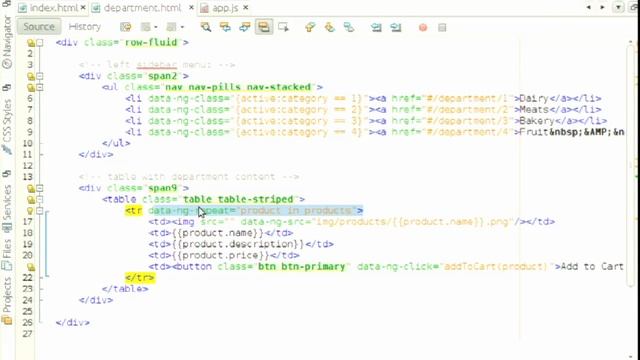Click Shift Line Right icon

(x=396, y=27)
